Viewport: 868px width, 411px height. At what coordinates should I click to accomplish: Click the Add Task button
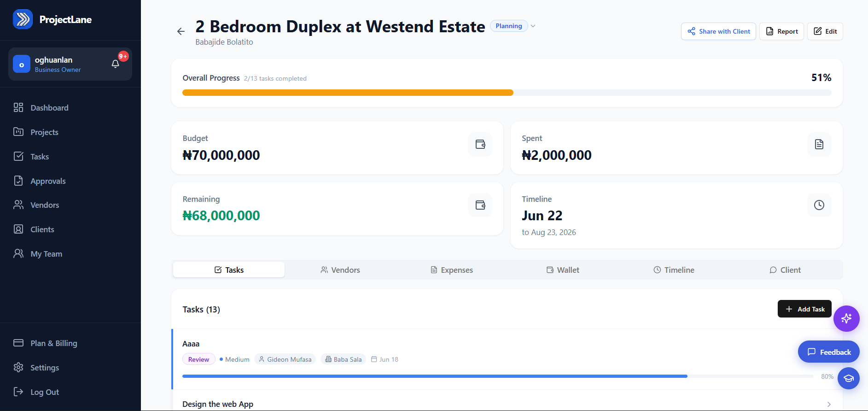click(x=804, y=309)
